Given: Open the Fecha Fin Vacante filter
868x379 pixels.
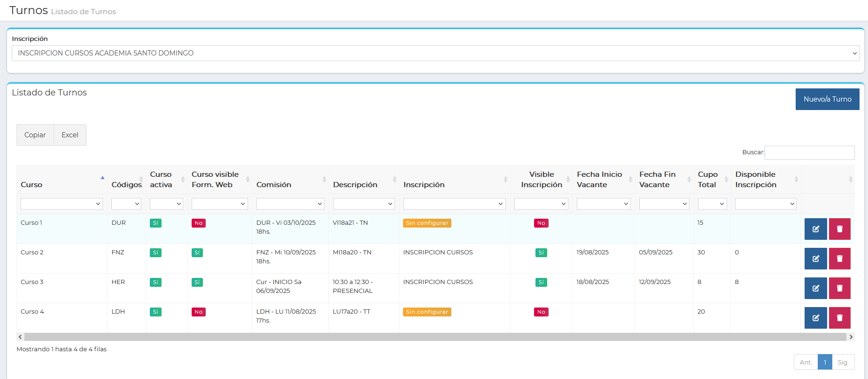Looking at the screenshot, I should click(664, 204).
